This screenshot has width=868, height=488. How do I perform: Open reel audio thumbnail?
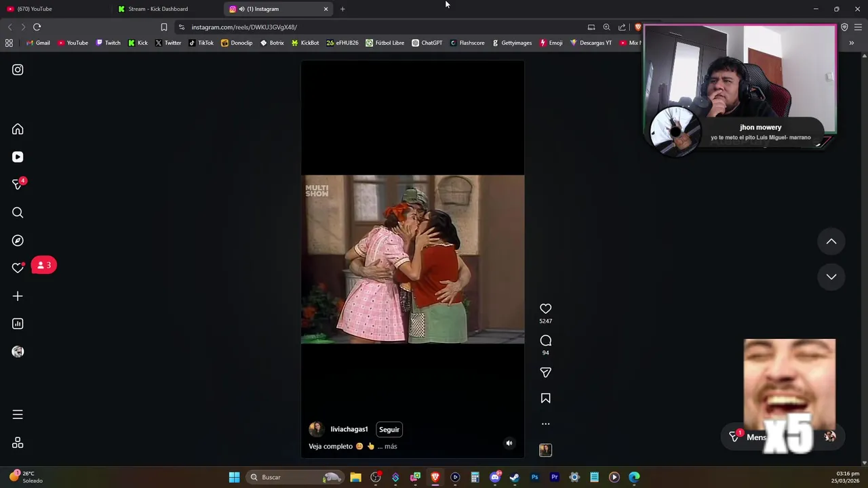coord(545,450)
